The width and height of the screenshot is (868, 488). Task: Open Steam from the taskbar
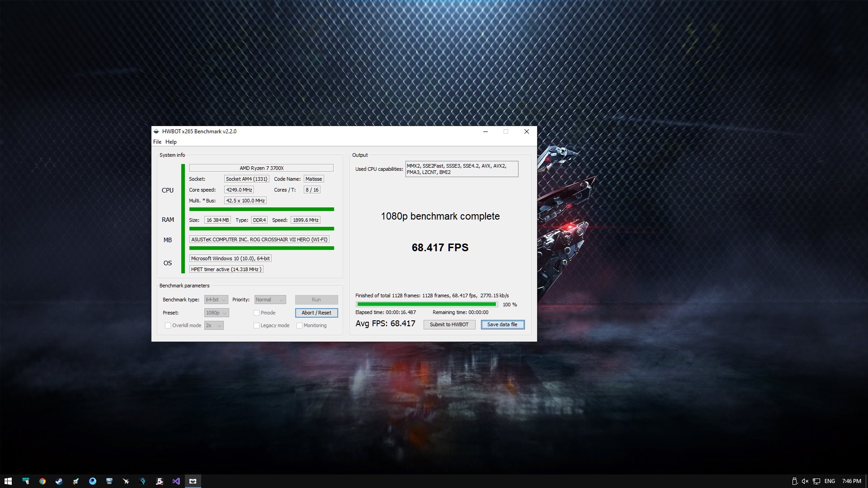point(59,481)
